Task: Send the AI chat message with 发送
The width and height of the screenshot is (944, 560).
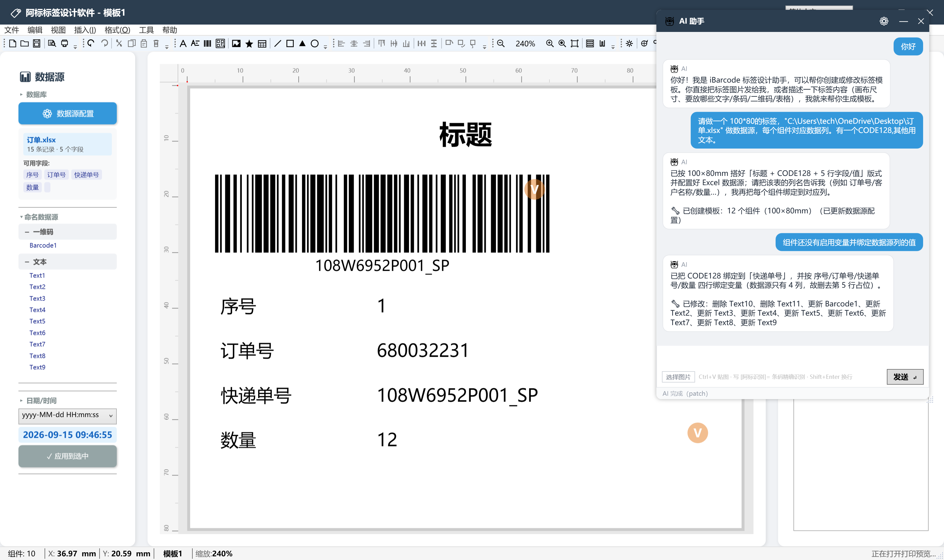Action: pyautogui.click(x=905, y=377)
